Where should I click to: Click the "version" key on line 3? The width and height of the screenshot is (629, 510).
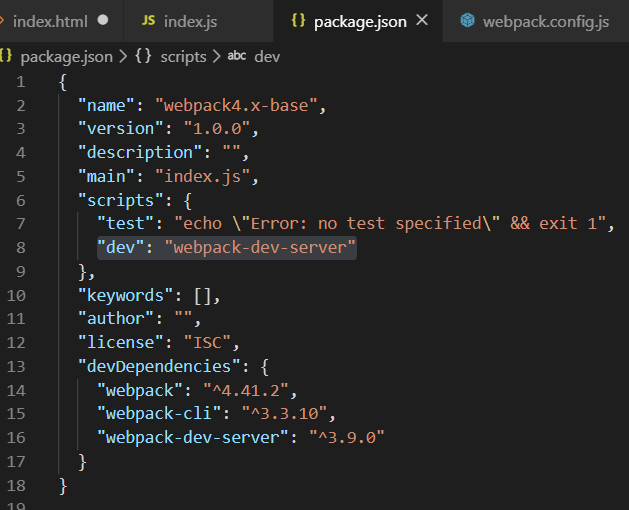[120, 129]
